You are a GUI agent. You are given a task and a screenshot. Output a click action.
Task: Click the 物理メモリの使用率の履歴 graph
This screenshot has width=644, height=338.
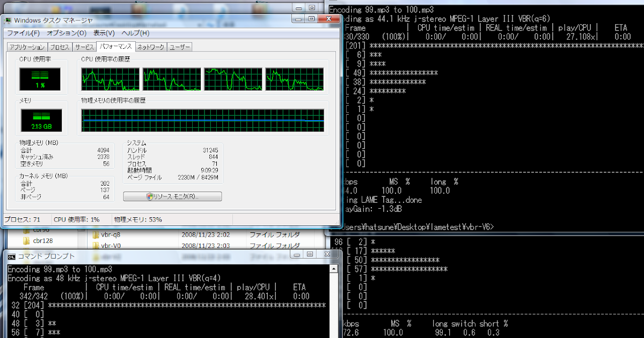pyautogui.click(x=203, y=120)
